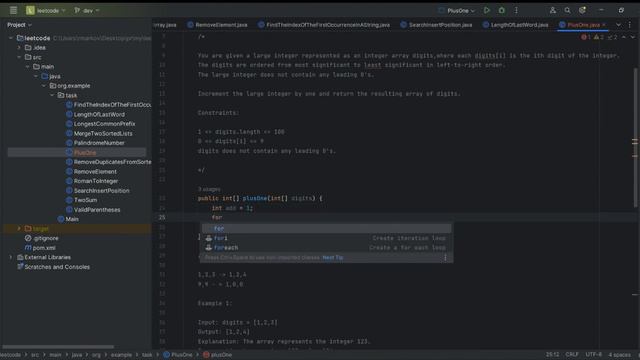The width and height of the screenshot is (640, 360).
Task: Open the Code With Me icon
Action: (553, 10)
